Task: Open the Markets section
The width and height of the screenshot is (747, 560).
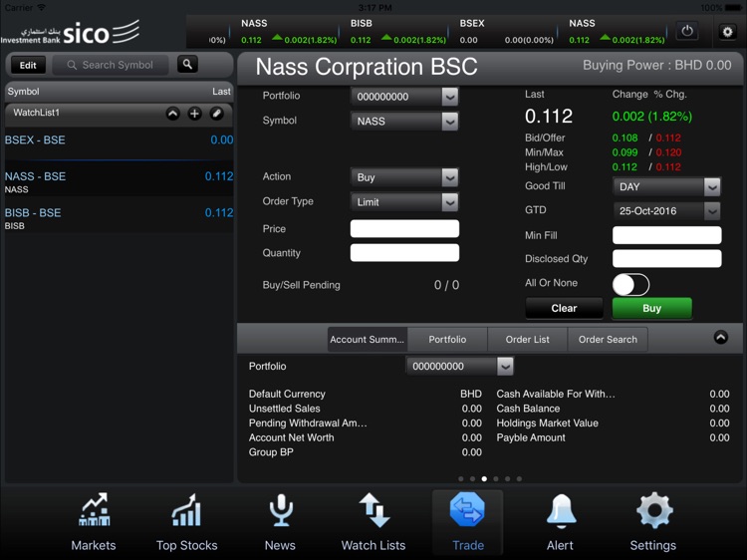Action: [94, 522]
